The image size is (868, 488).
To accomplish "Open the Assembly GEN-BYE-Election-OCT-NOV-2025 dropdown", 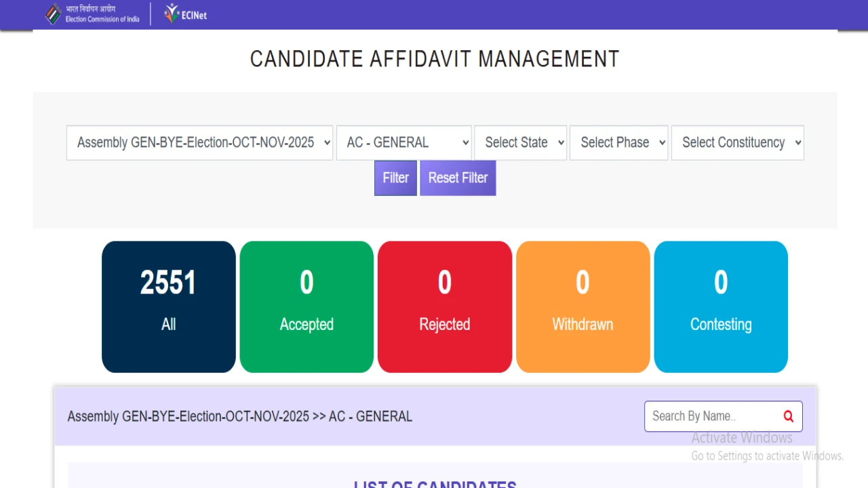I will (199, 142).
